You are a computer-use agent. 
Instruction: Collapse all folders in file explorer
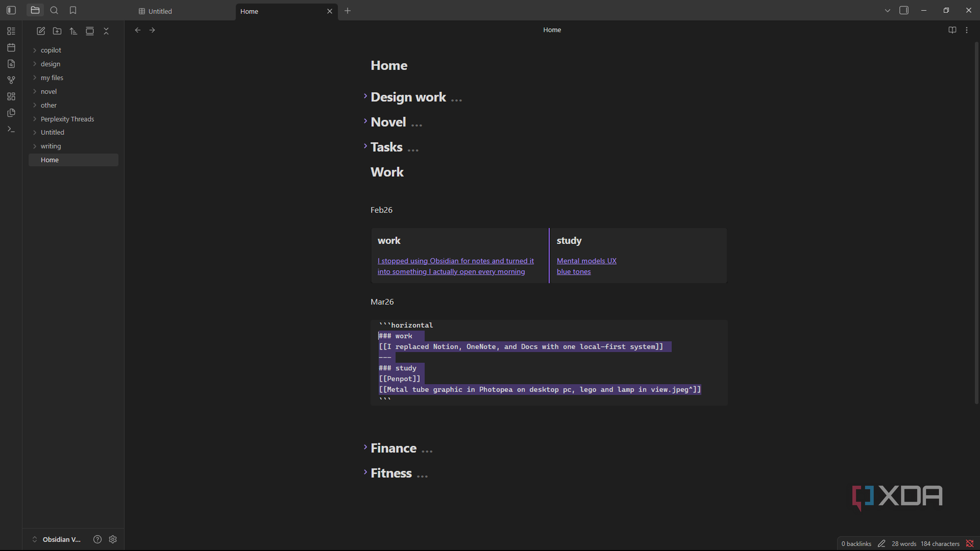[106, 31]
